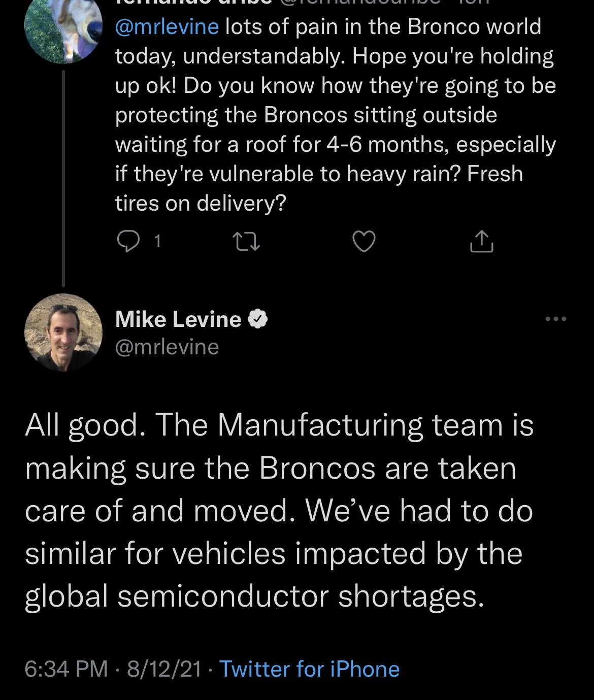The height and width of the screenshot is (700, 594).
Task: Open the Twitter for iPhone source link
Action: pyautogui.click(x=310, y=669)
